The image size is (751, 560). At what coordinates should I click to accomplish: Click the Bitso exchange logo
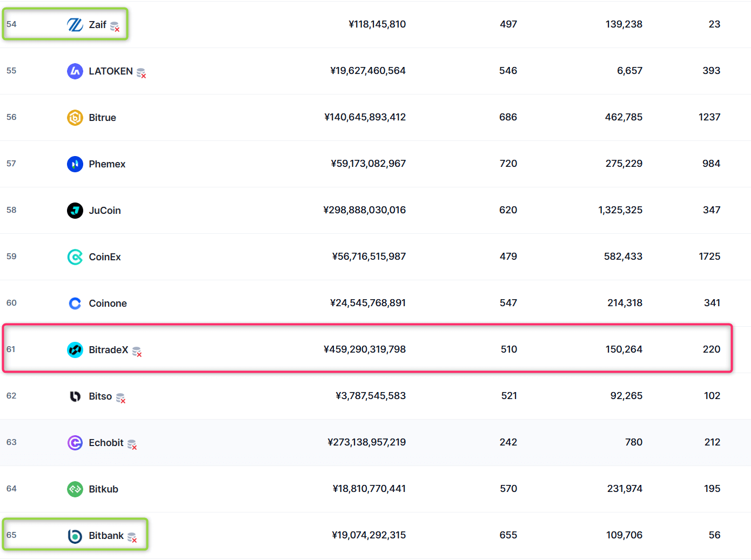(75, 396)
